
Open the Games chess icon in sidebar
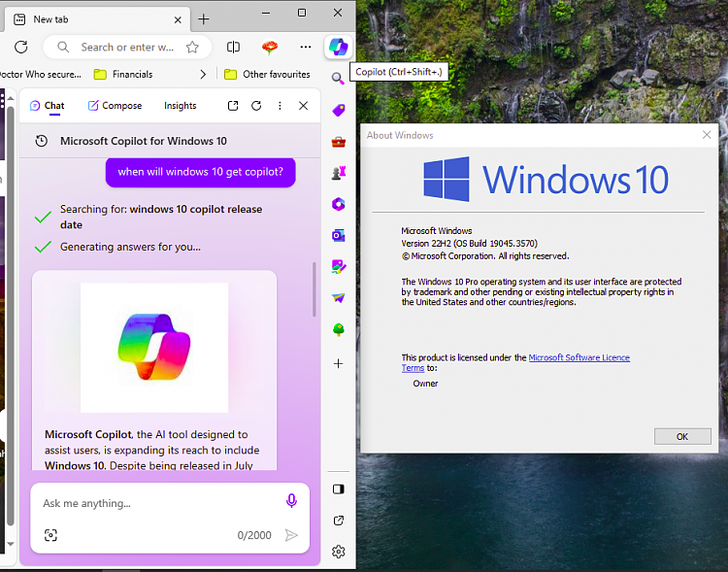click(339, 173)
